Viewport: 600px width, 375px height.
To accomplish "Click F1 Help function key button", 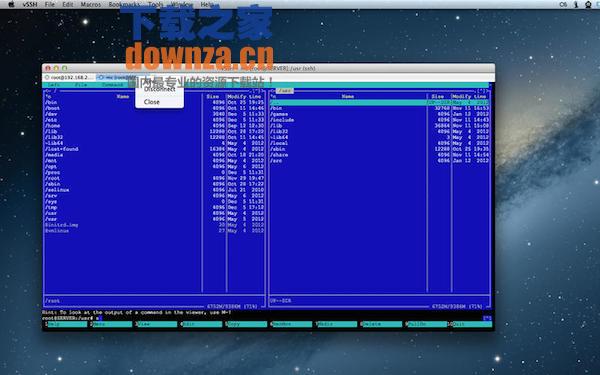I will pos(66,324).
